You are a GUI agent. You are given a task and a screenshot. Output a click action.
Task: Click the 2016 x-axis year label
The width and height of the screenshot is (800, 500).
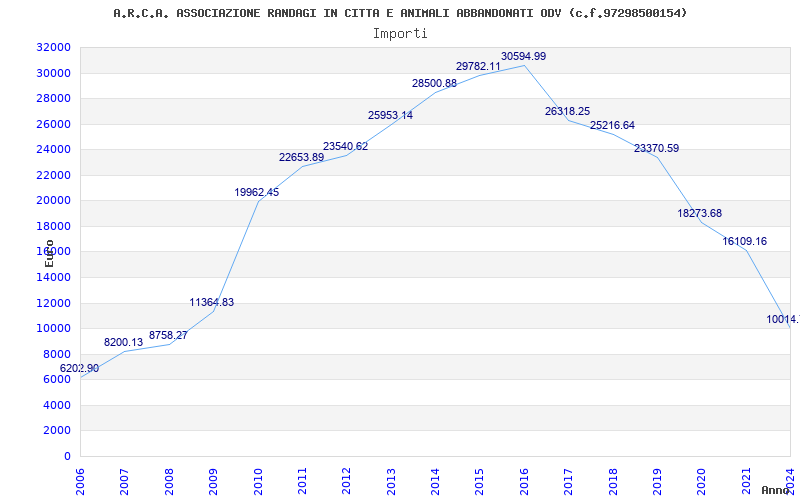524,482
